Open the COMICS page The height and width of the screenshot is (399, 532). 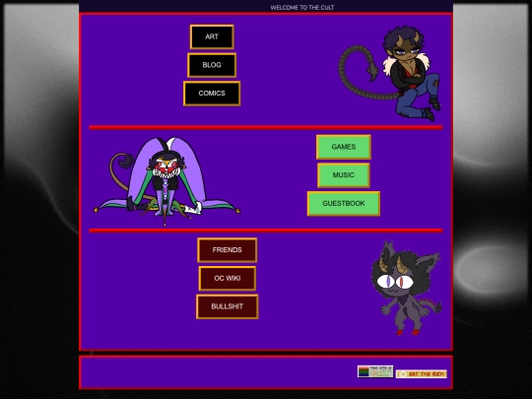(212, 94)
